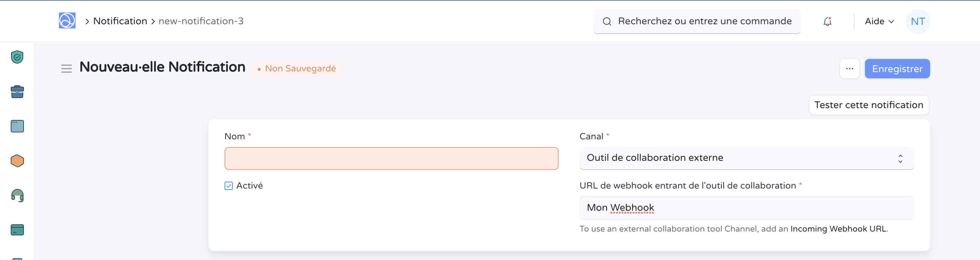The image size is (980, 260).
Task: Open the Canal dropdown
Action: click(746, 158)
